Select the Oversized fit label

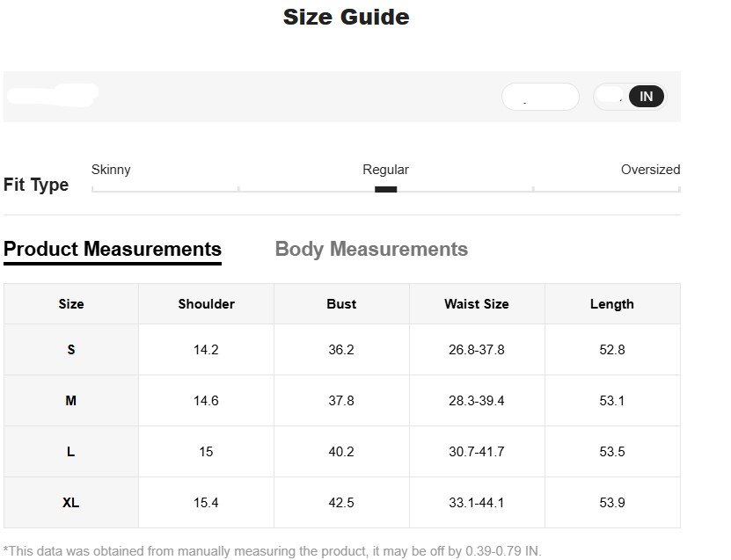(x=650, y=170)
